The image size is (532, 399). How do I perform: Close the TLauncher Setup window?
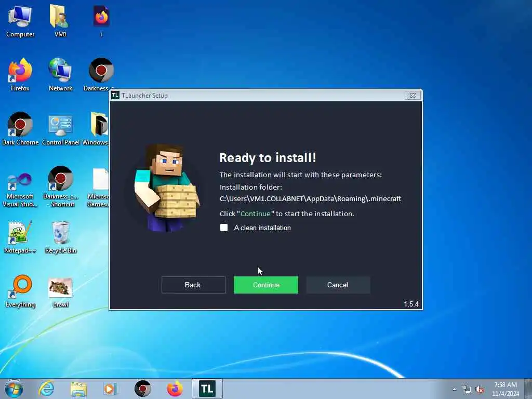coord(413,96)
